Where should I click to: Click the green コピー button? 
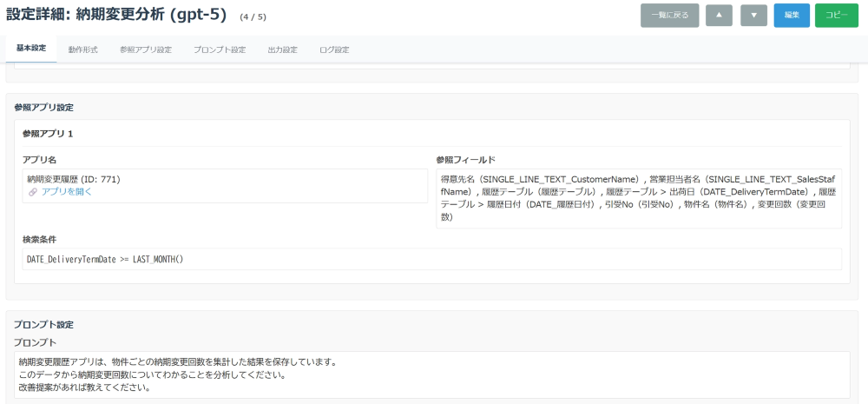(837, 16)
